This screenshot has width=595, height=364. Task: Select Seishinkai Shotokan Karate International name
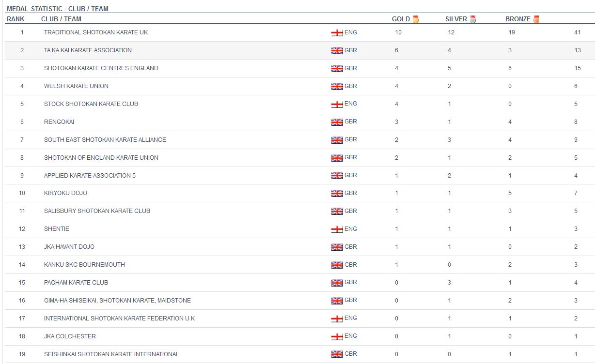click(x=111, y=354)
